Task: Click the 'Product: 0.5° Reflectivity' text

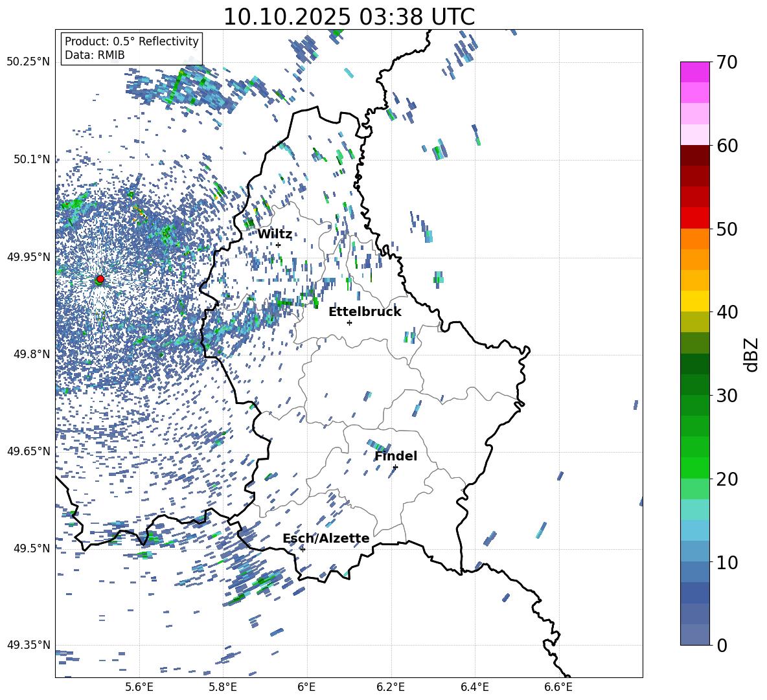Action: click(132, 41)
